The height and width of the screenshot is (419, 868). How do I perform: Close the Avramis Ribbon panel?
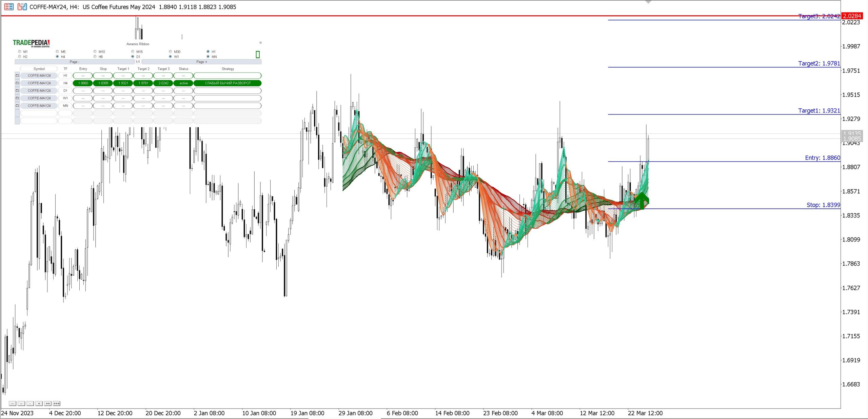coord(260,43)
